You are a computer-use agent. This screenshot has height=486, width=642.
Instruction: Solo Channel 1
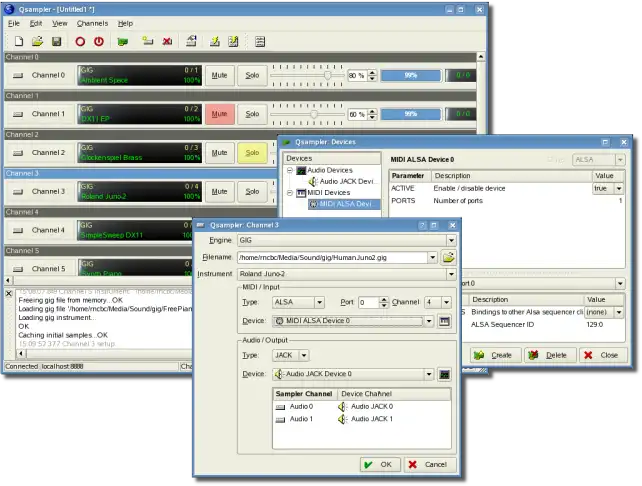[252, 114]
